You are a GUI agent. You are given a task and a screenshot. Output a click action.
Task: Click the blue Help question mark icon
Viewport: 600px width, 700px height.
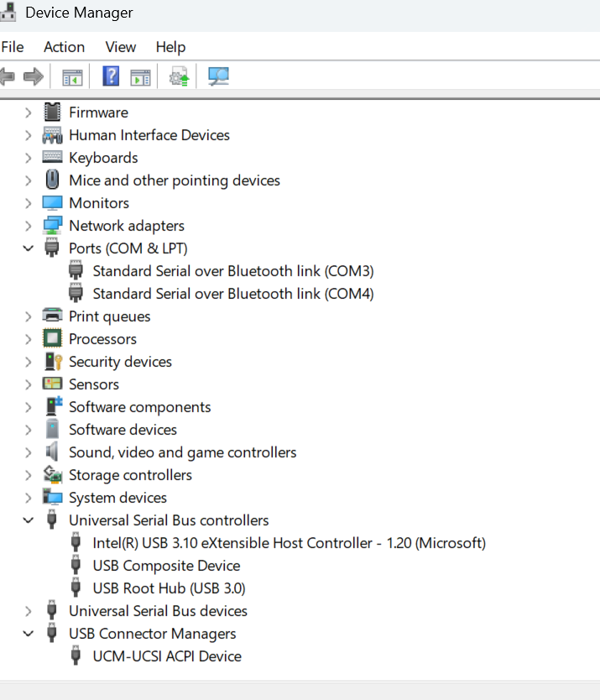click(111, 77)
